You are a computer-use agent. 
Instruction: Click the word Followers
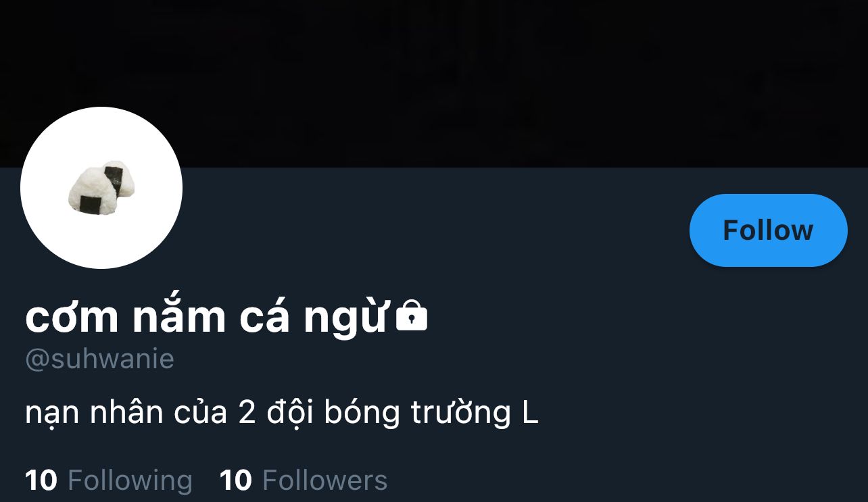coord(325,480)
